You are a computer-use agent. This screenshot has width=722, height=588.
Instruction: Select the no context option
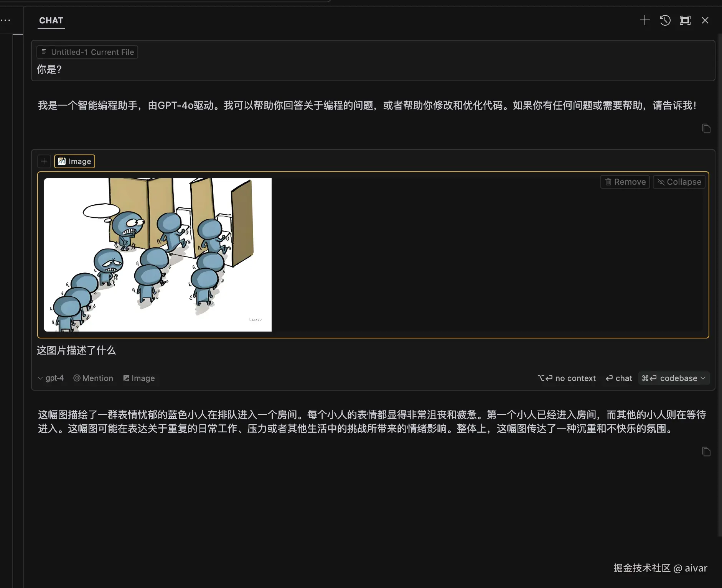(566, 378)
